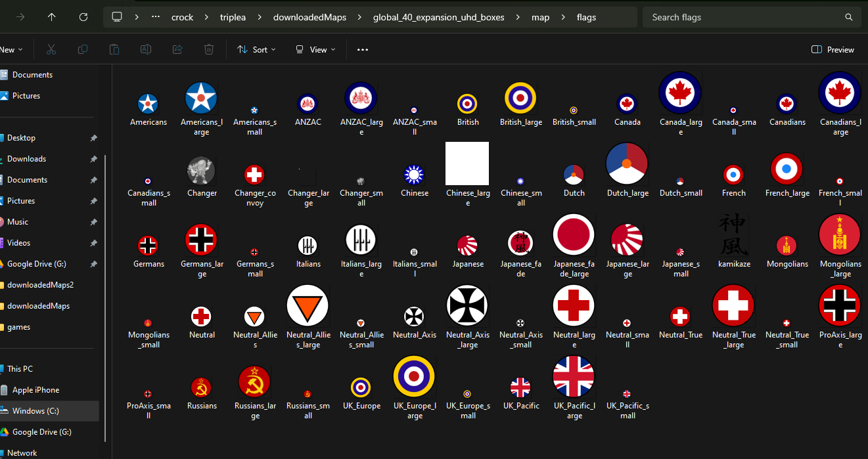Image resolution: width=868 pixels, height=459 pixels.
Task: Select the UK_Europe_large roundel file
Action: [x=414, y=376]
